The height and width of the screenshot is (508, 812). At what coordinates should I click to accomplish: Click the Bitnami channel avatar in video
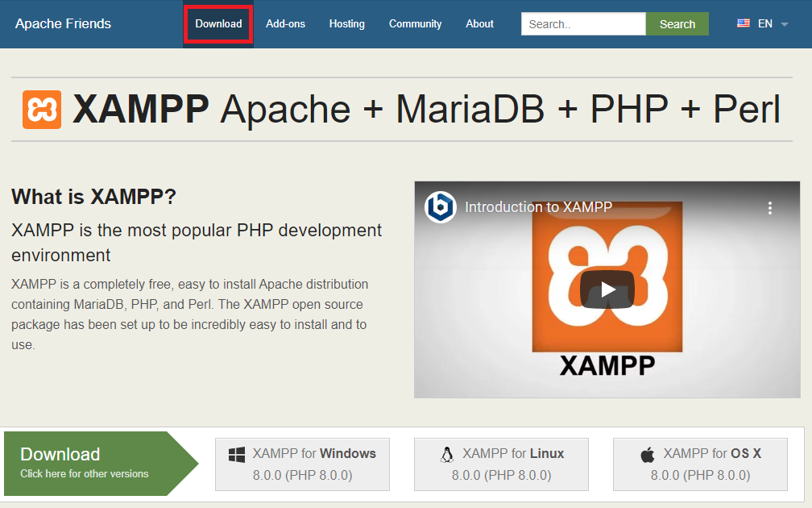pyautogui.click(x=440, y=206)
